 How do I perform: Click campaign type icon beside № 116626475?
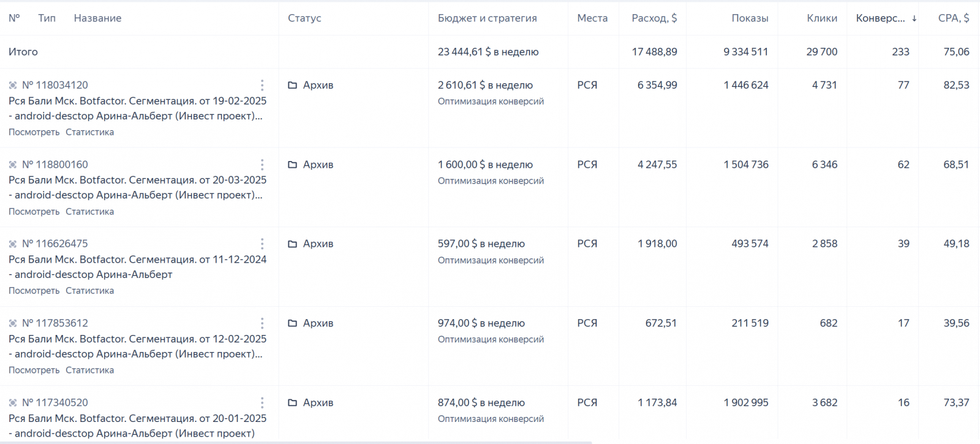click(x=13, y=244)
